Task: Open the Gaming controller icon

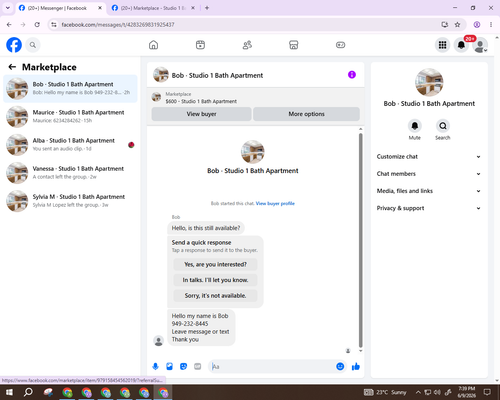Action: click(x=340, y=45)
